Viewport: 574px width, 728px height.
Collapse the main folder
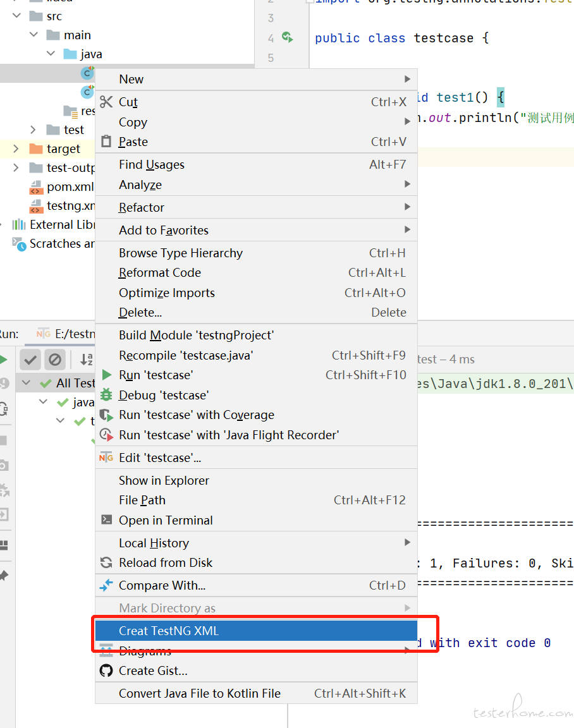point(34,35)
